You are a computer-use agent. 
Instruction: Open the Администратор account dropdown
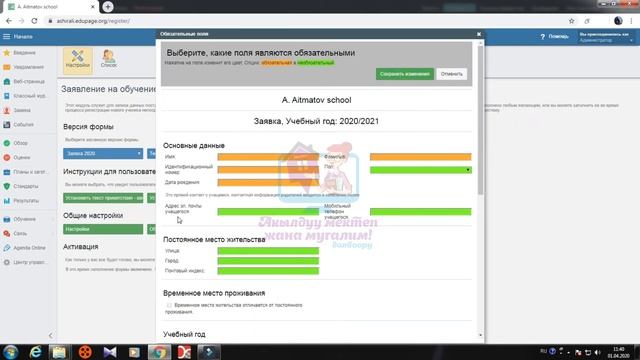pyautogui.click(x=606, y=37)
